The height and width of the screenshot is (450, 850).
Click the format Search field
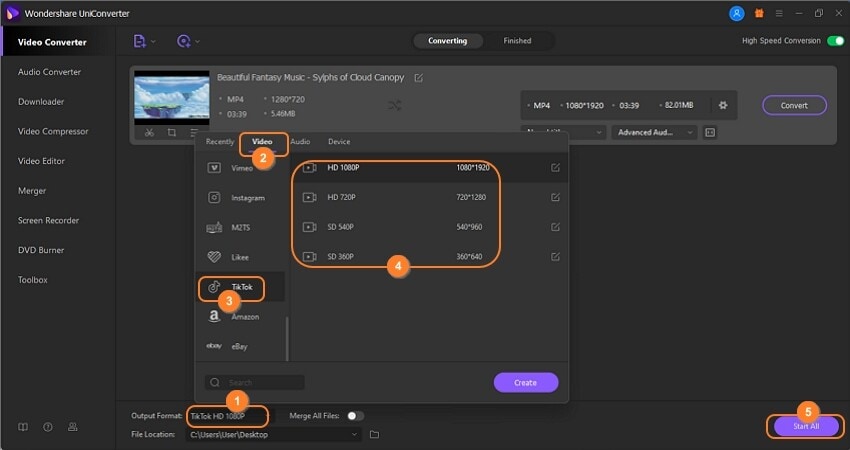click(254, 382)
